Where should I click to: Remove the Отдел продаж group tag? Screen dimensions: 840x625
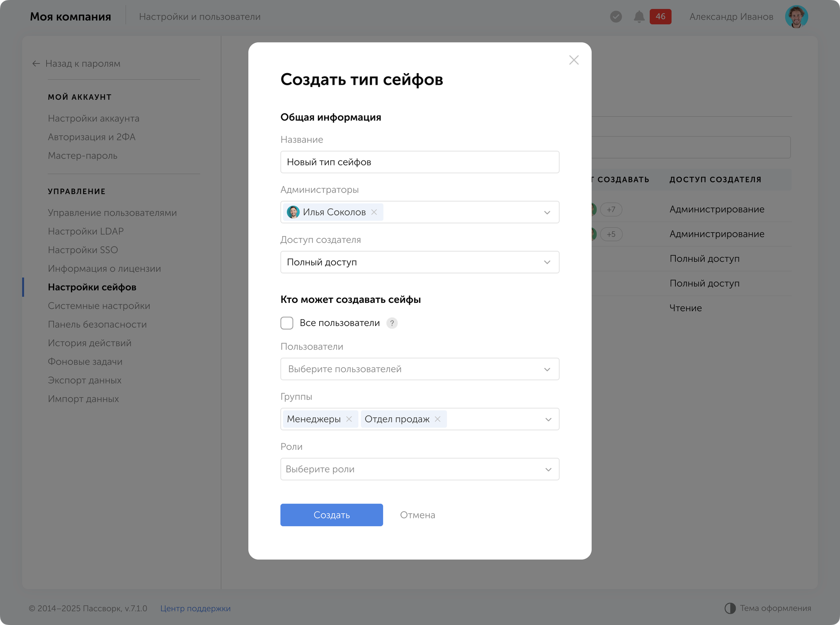tap(438, 419)
